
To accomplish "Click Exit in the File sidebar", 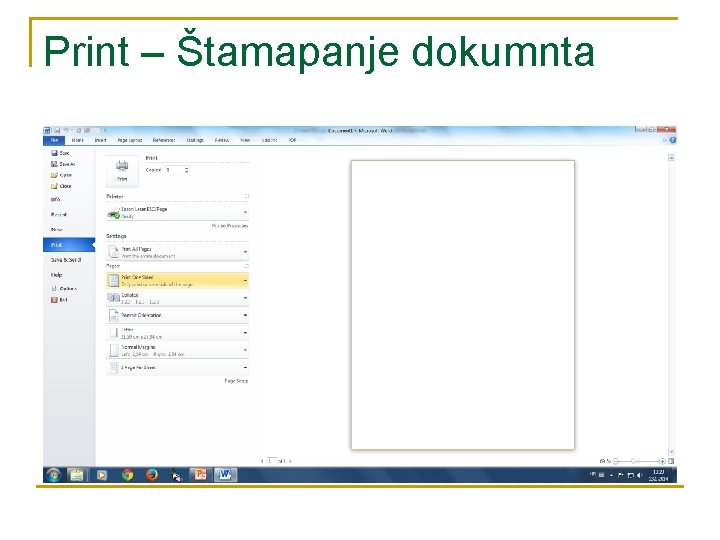I will 60,300.
